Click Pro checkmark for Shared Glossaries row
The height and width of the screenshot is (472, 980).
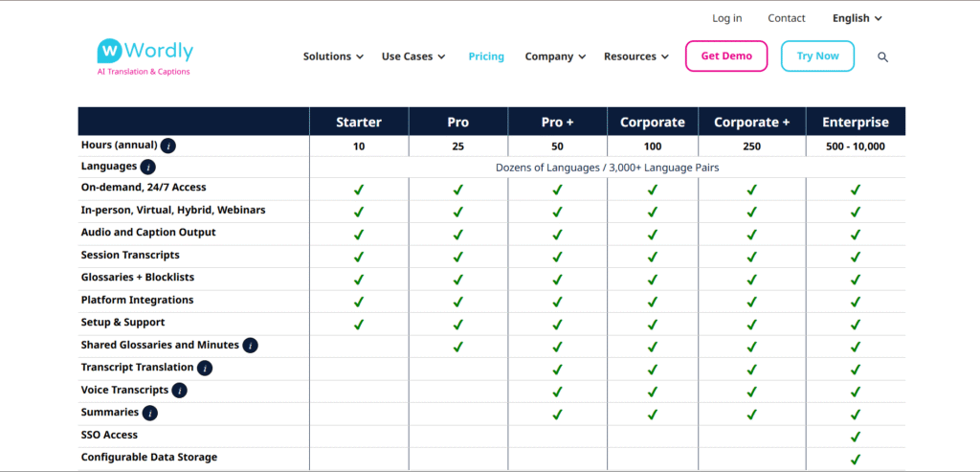(457, 347)
